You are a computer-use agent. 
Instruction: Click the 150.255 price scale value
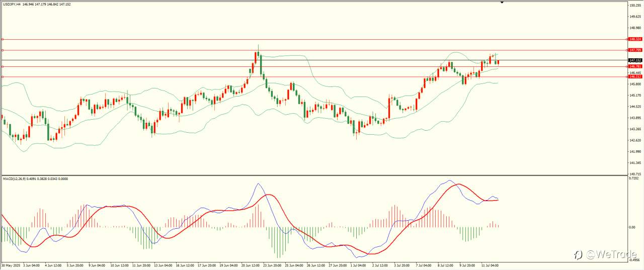(635, 5)
